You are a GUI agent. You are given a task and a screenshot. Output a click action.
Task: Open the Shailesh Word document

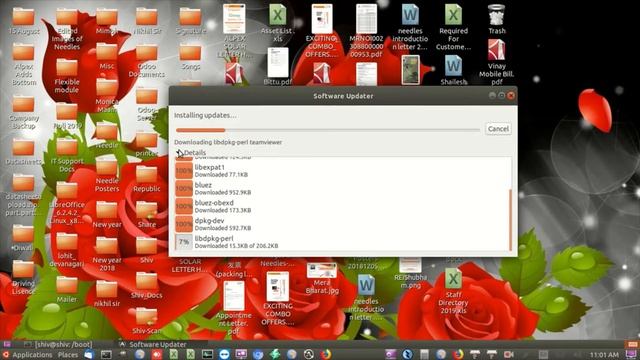[x=453, y=70]
